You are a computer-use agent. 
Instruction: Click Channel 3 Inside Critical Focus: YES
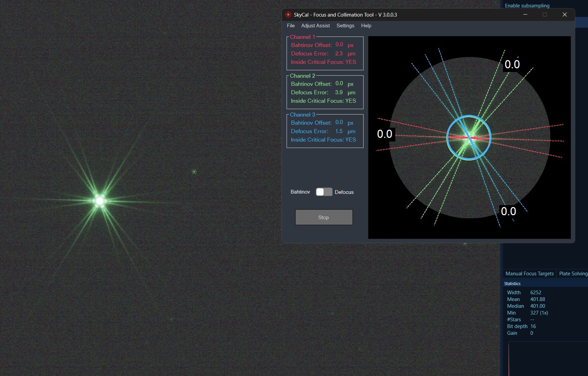click(323, 140)
